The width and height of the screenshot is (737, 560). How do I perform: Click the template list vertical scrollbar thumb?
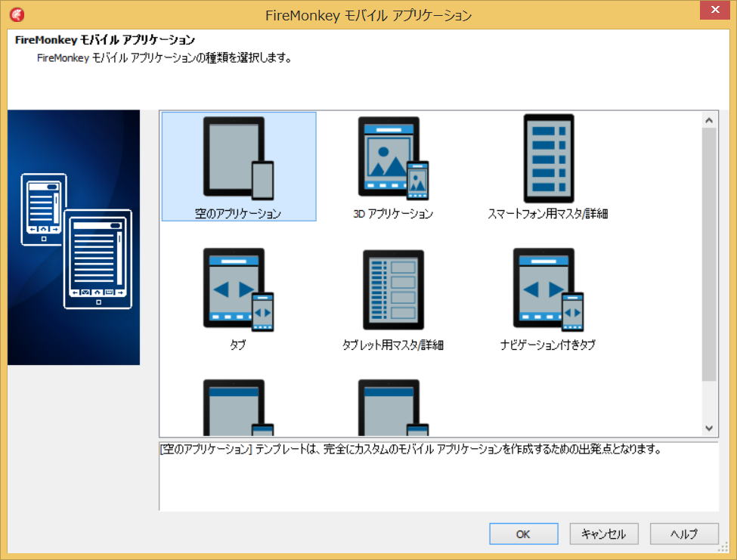709,254
